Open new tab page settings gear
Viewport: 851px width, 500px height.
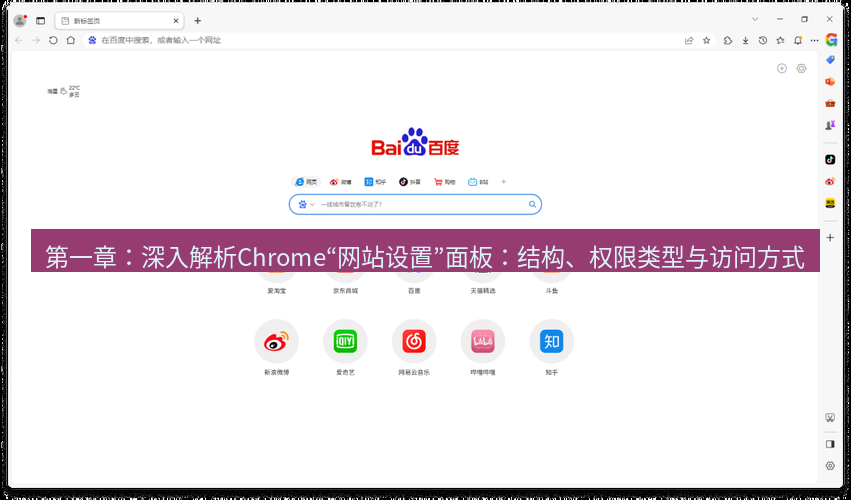[x=801, y=68]
